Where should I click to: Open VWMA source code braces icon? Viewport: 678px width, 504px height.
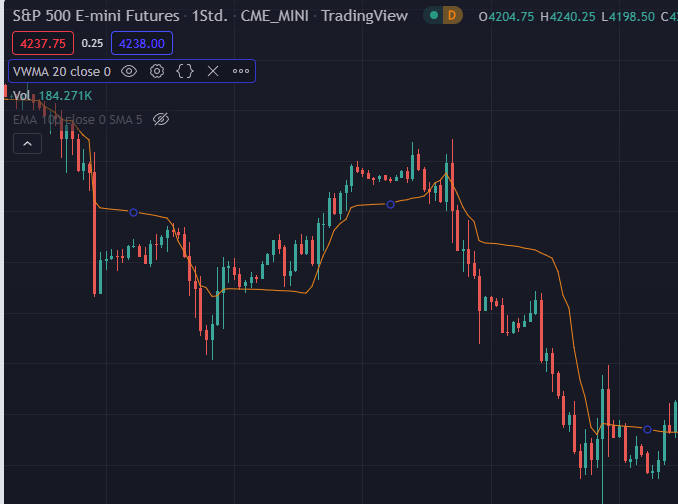tap(185, 71)
